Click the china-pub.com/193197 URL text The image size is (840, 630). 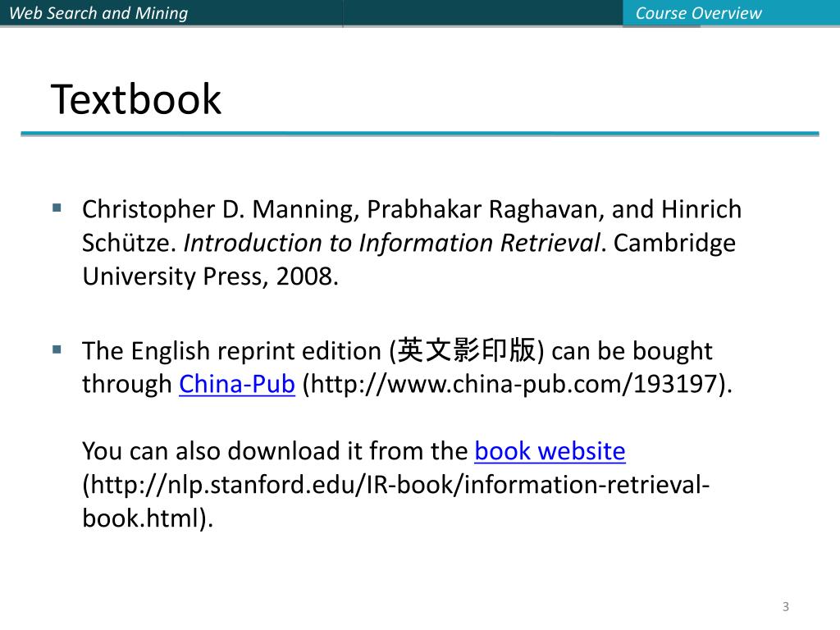click(x=515, y=384)
